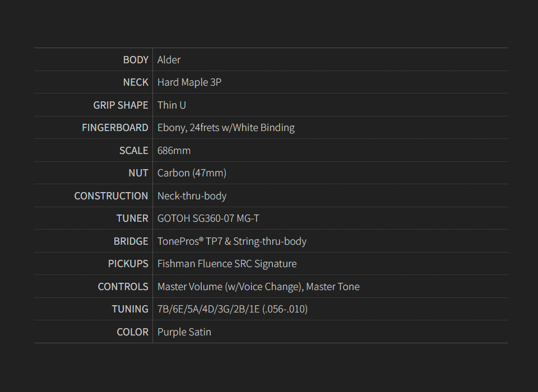This screenshot has width=538, height=392.
Task: Click Ebony, 24frets w/White Binding text
Action: tap(226, 128)
